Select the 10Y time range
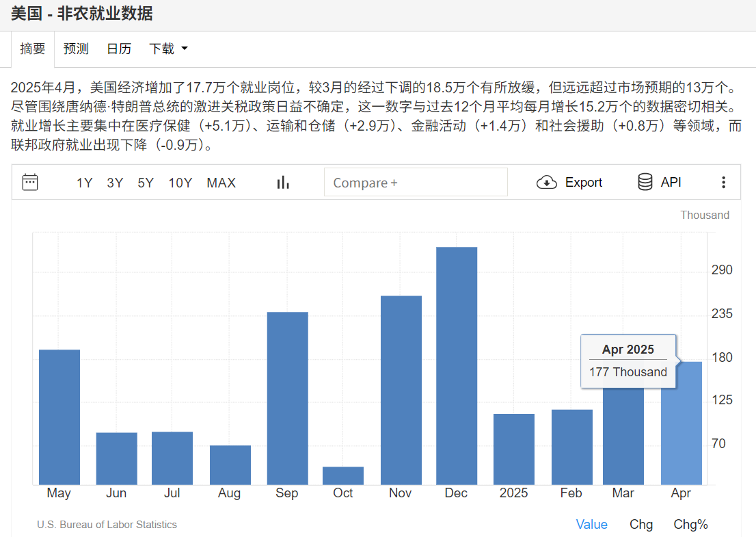756x537 pixels. 180,183
